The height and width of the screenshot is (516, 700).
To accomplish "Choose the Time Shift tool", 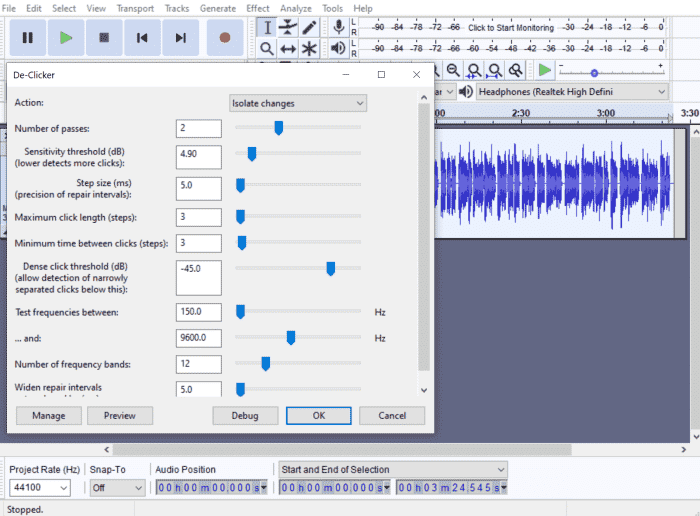I will (288, 48).
